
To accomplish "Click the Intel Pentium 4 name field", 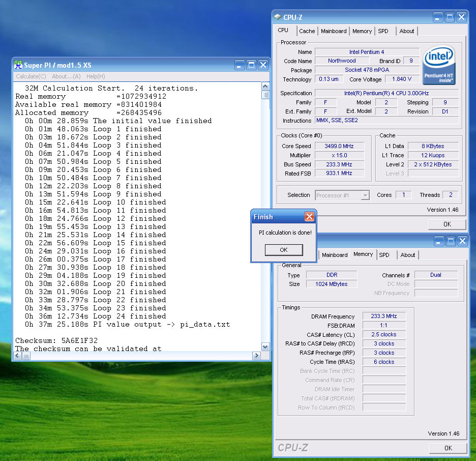I will click(367, 52).
